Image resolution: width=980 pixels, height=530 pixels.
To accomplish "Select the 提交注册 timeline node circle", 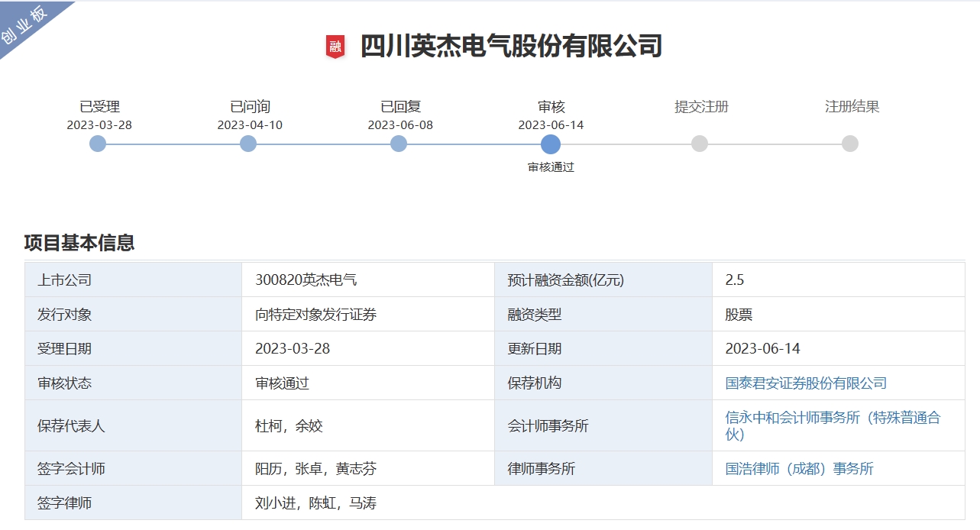I will (700, 144).
